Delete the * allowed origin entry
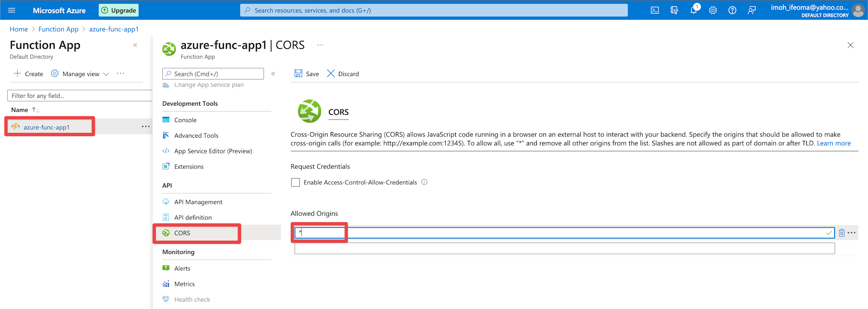Image resolution: width=868 pixels, height=309 pixels. pos(842,233)
